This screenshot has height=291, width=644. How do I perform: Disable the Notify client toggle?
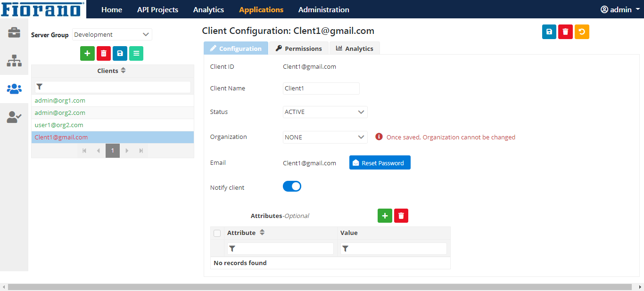click(292, 186)
